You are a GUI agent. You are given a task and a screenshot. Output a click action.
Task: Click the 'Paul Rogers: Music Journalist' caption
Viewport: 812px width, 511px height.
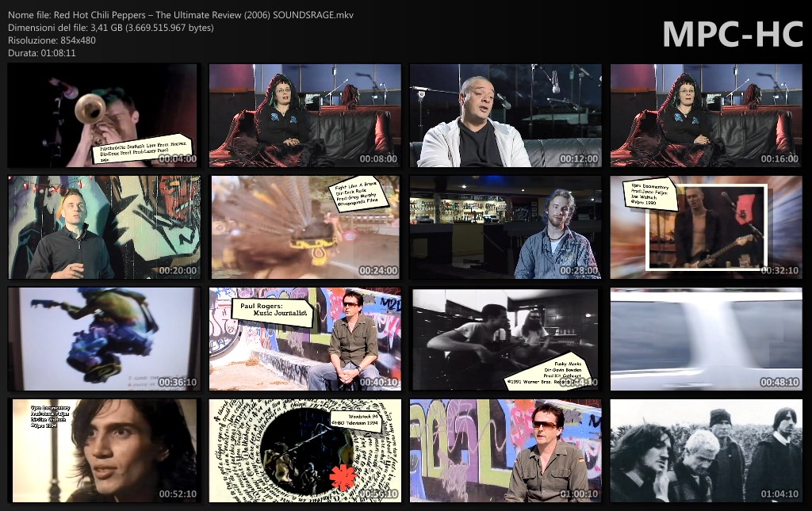pos(273,312)
